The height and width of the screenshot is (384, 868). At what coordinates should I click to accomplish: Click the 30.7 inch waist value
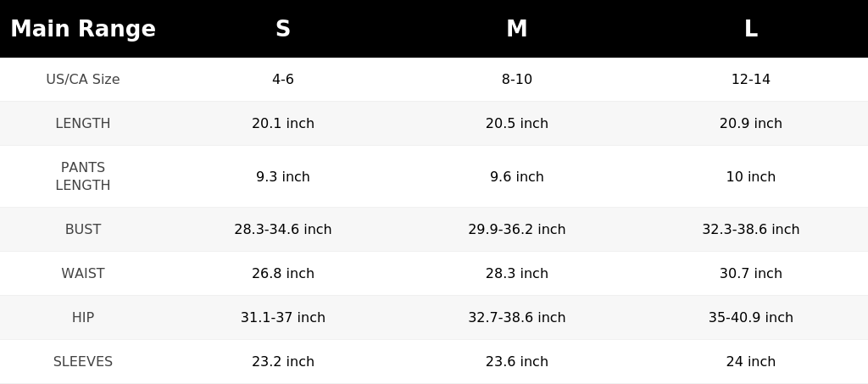(751, 273)
